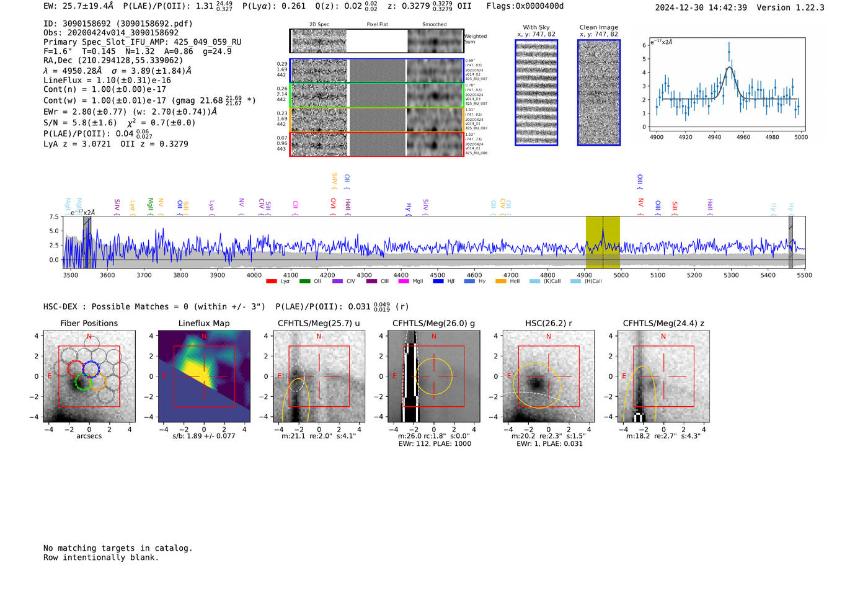
Task: Click the CIV purple legend swatch
Action: (337, 282)
